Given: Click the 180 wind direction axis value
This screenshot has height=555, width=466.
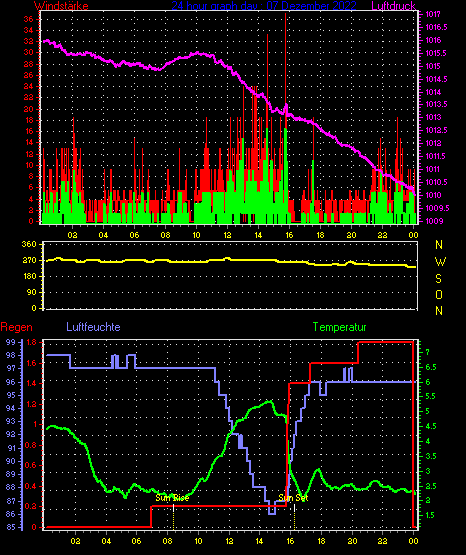Looking at the screenshot, I should pos(29,276).
